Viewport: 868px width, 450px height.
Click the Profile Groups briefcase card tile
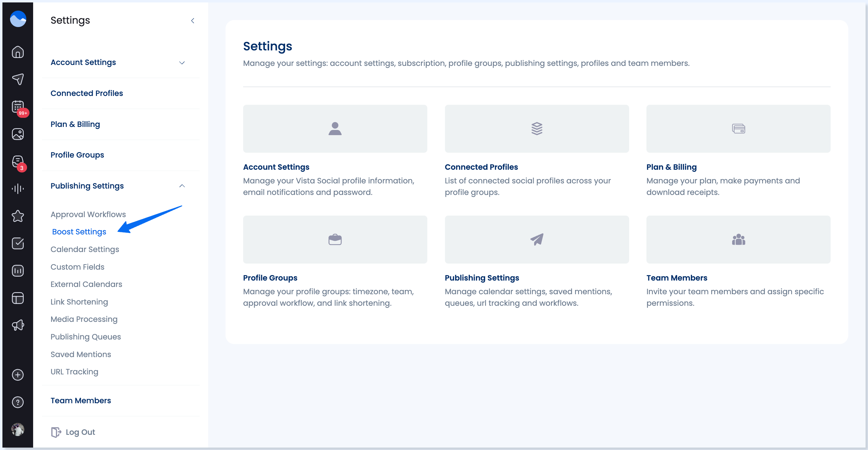point(335,239)
